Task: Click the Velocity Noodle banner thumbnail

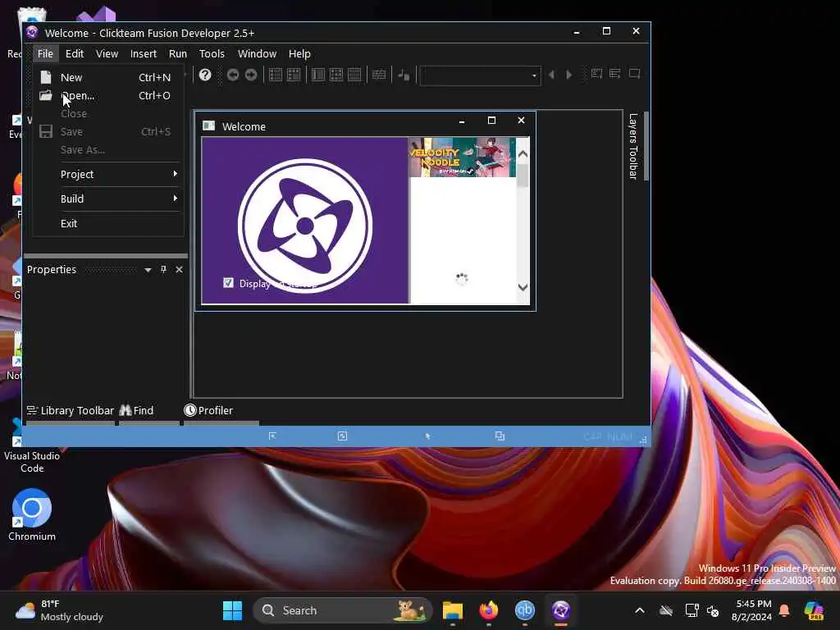Action: coord(462,157)
